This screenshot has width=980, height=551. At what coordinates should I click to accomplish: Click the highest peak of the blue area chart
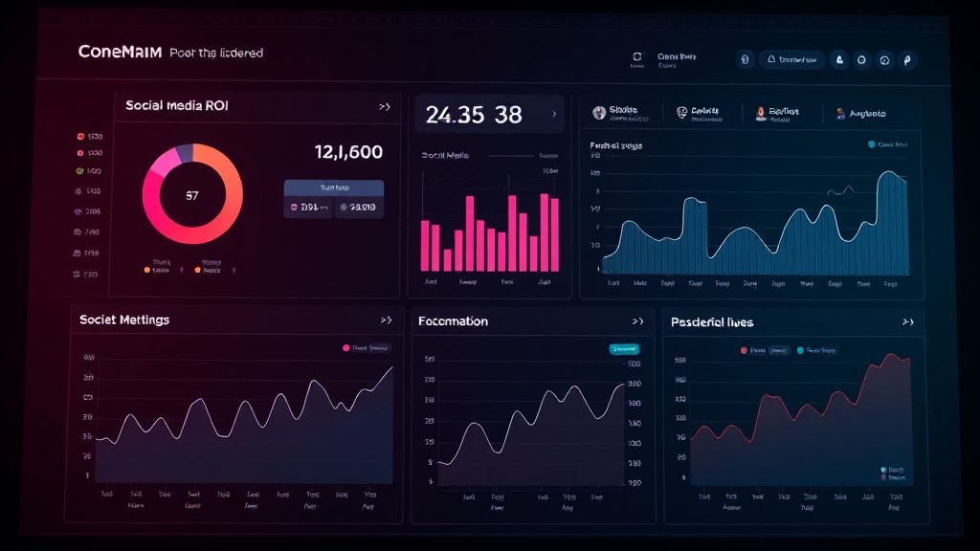point(891,172)
